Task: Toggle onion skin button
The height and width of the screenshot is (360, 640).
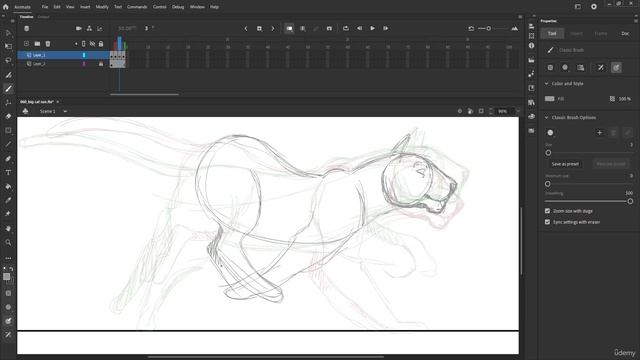Action: click(289, 29)
